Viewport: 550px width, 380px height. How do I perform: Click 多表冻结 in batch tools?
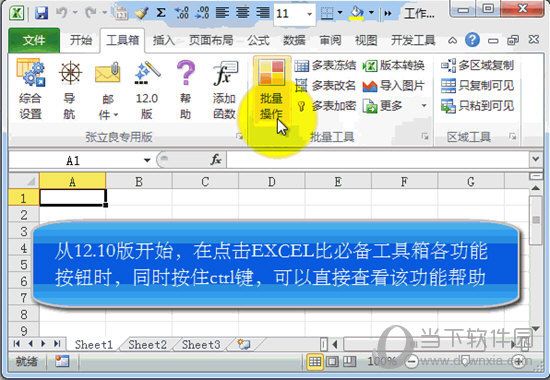click(x=325, y=65)
